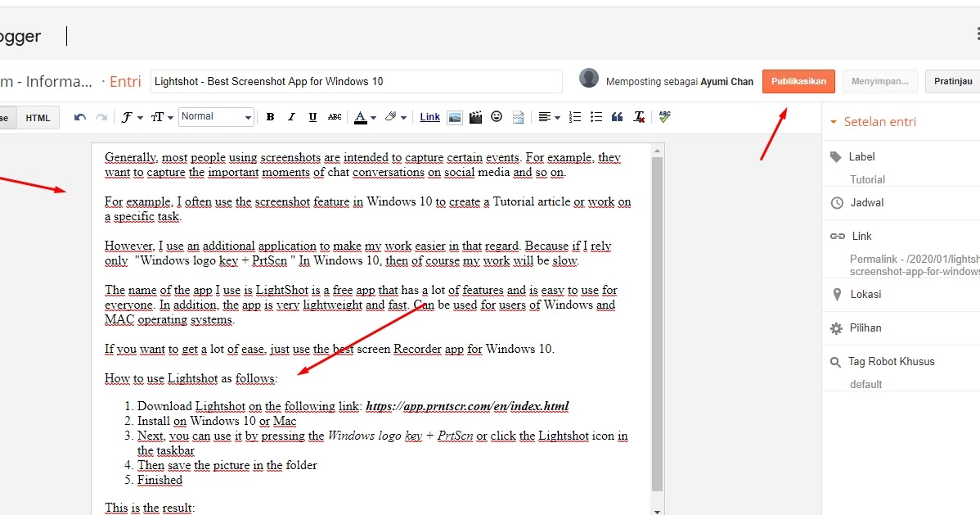
Task: Click the line "How to use Lightshot as follows:"
Action: coord(191,378)
